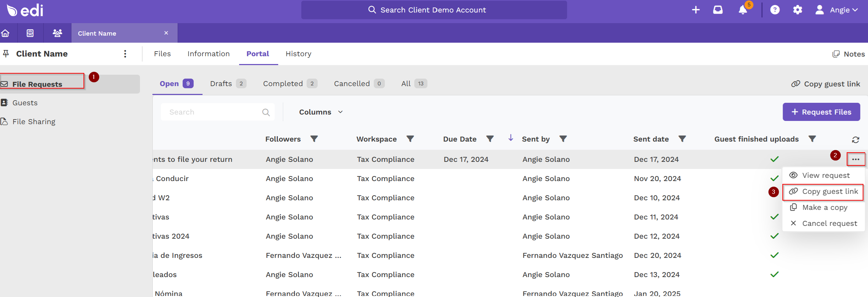Filter the Due Date column
The image size is (868, 297).
coord(490,139)
